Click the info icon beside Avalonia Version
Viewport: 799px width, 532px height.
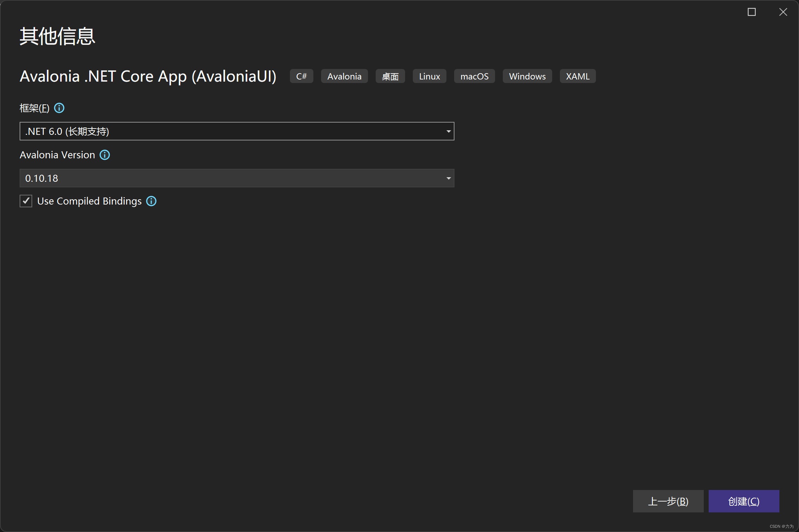[x=104, y=155]
